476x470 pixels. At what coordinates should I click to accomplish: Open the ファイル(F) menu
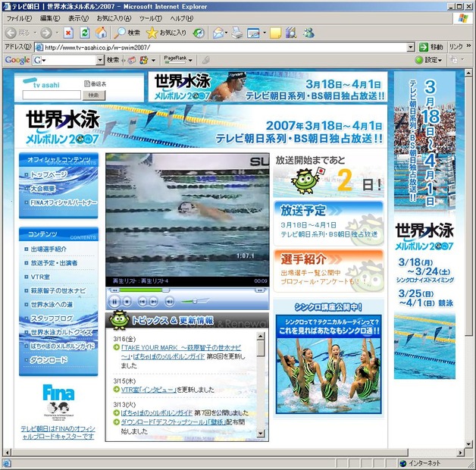19,18
